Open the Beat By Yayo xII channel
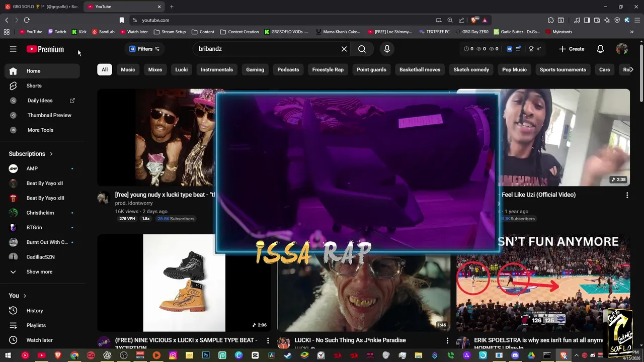 (x=42, y=183)
